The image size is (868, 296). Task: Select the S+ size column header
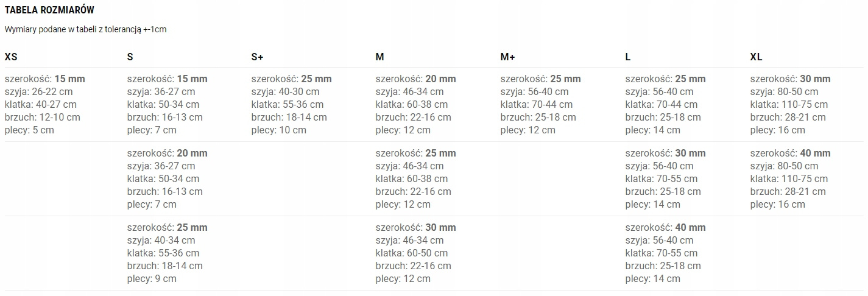coord(258,57)
